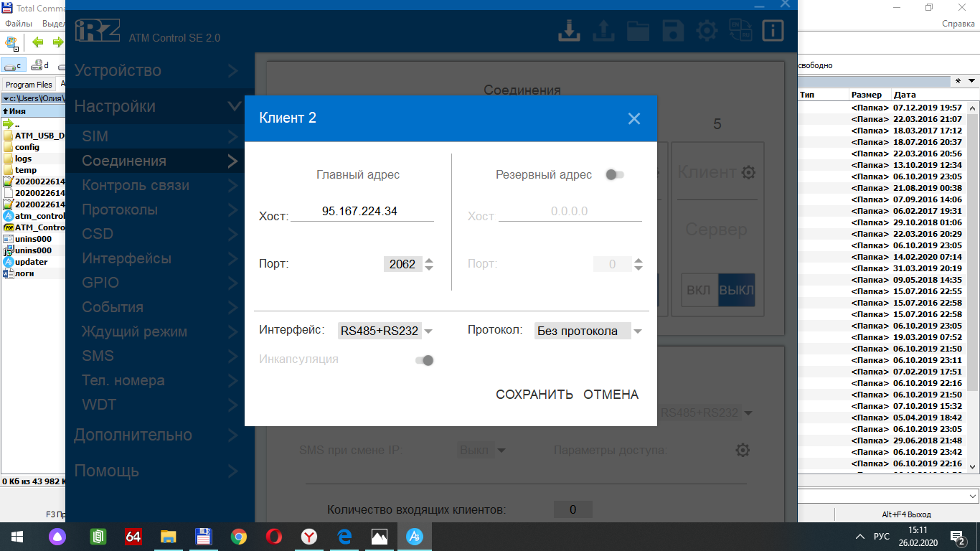The height and width of the screenshot is (551, 980).
Task: Switch language with the EN/RU icon
Action: [739, 29]
